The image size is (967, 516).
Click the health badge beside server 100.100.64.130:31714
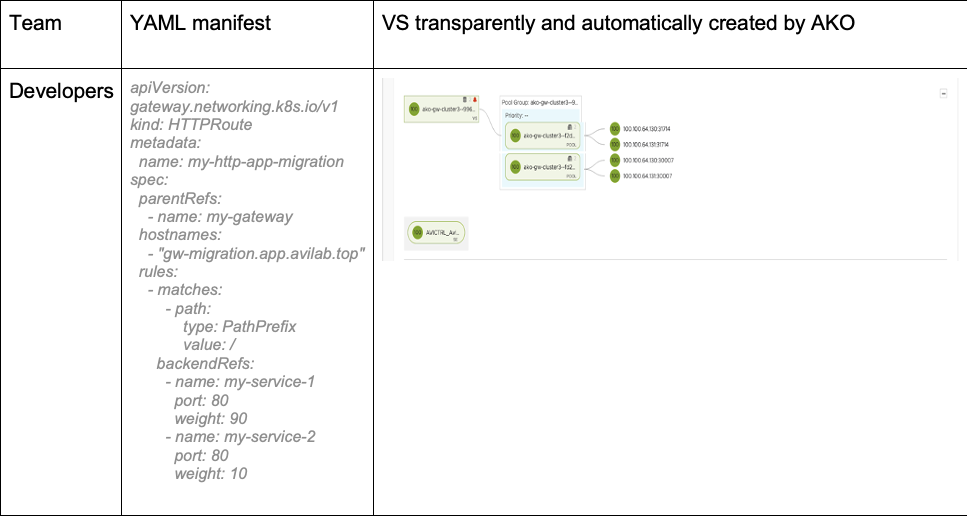click(x=614, y=129)
